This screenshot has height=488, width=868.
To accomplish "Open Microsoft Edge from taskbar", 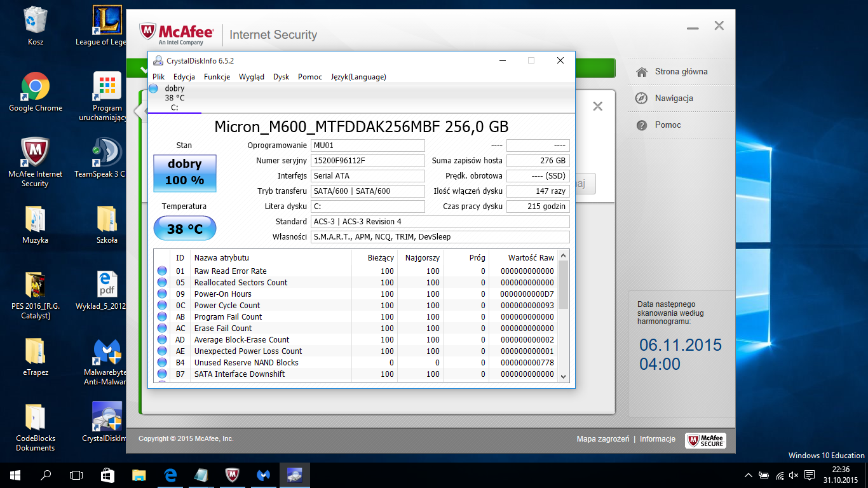I will tap(170, 475).
